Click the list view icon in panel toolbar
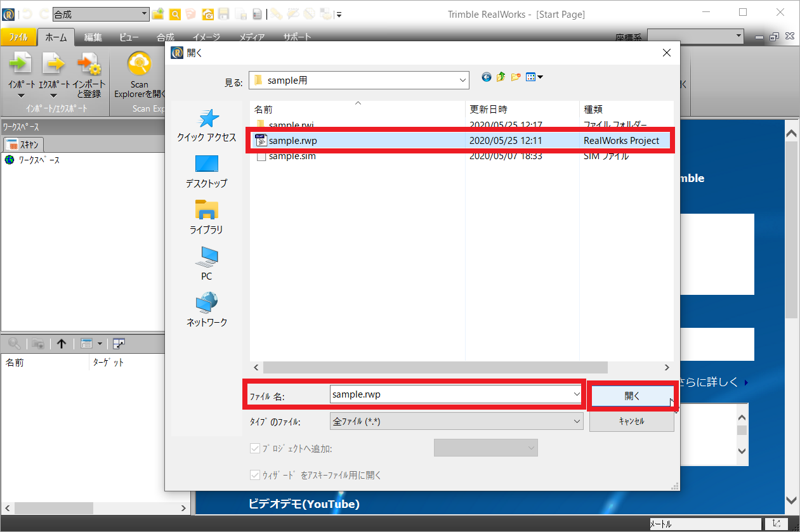The height and width of the screenshot is (532, 800). tap(87, 344)
